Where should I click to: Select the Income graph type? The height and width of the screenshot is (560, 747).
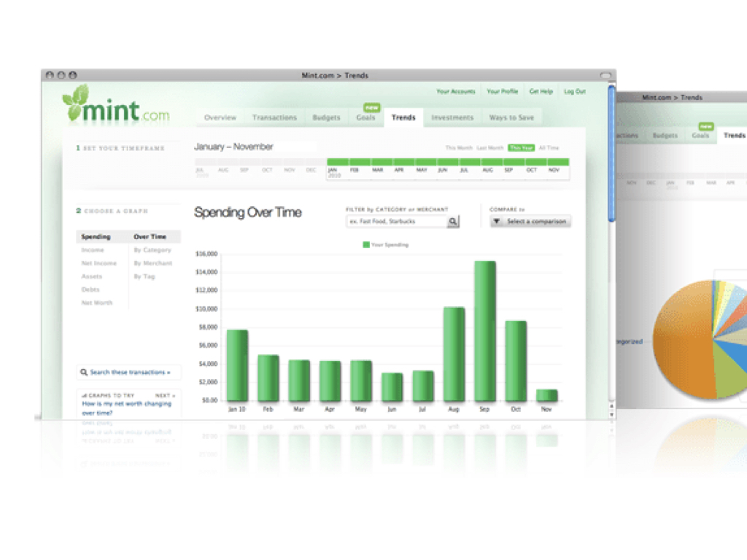tap(93, 250)
